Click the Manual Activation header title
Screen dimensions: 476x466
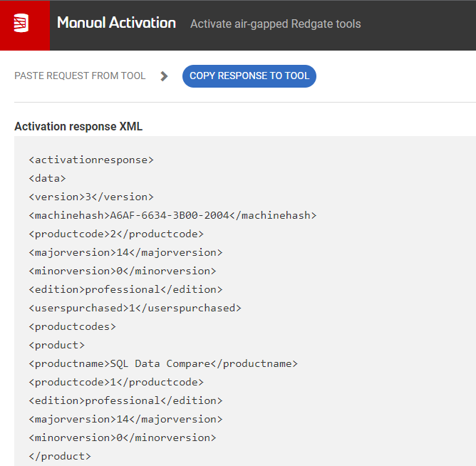(116, 24)
